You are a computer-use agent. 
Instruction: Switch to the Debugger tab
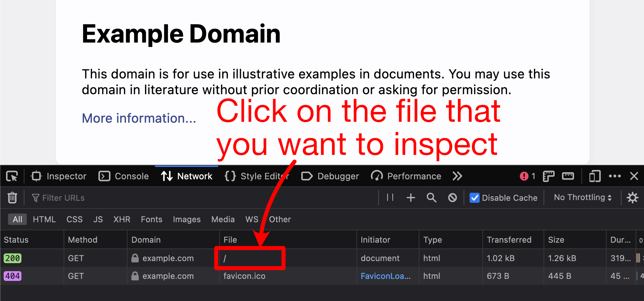[x=330, y=176]
